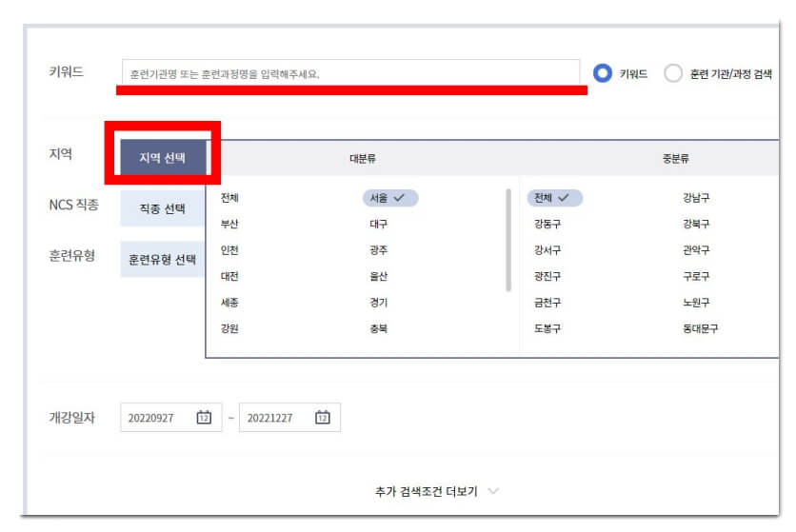This screenshot has height=532, width=796.
Task: Select 강원 region option
Action: click(x=229, y=328)
